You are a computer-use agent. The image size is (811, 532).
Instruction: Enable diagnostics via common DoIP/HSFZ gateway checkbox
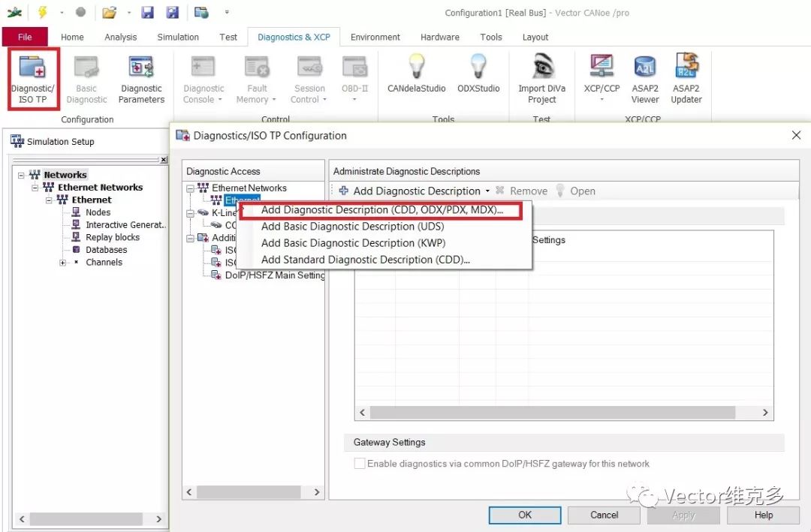pos(360,463)
